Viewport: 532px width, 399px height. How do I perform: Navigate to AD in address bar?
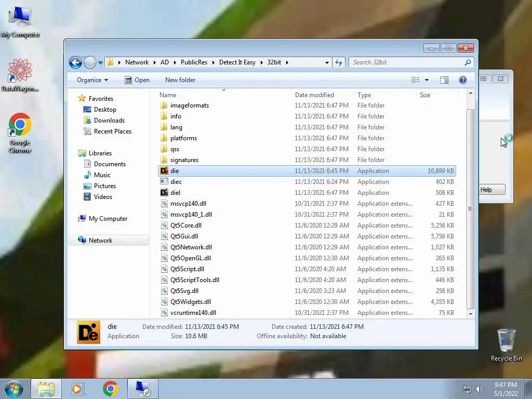click(x=165, y=62)
